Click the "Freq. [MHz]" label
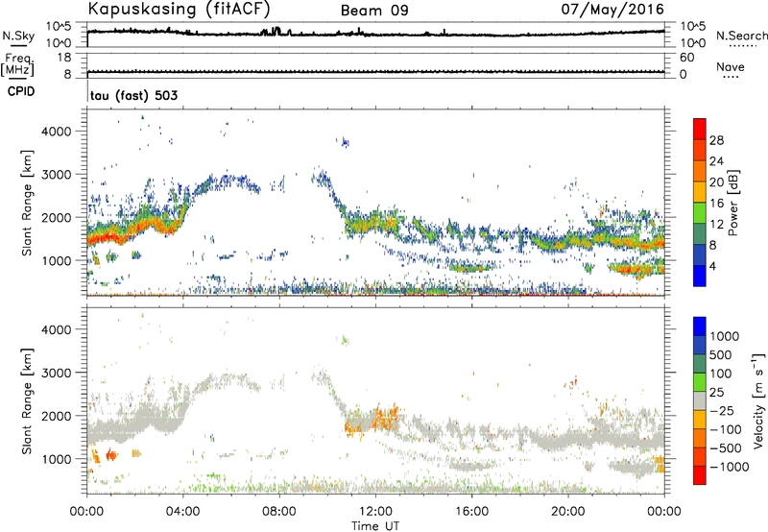The height and width of the screenshot is (532, 768). 18,65
